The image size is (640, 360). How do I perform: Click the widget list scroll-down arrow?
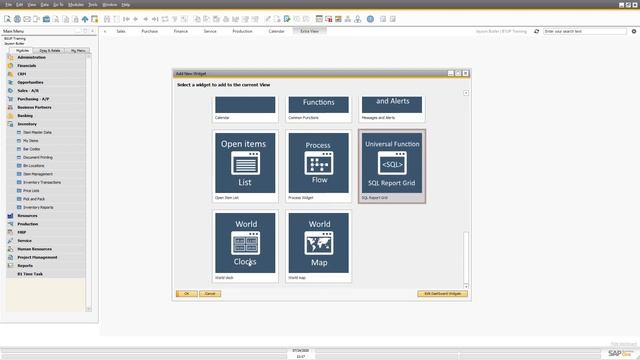[466, 287]
